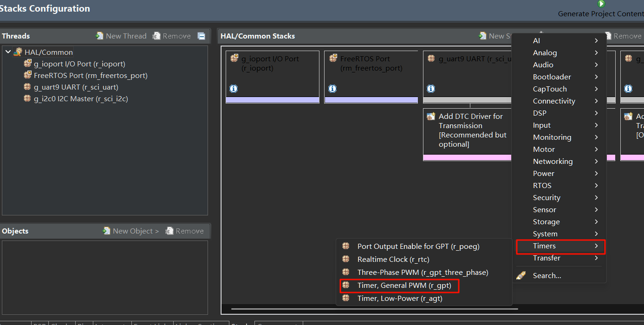Click Remove in the Threads panel

pos(172,36)
